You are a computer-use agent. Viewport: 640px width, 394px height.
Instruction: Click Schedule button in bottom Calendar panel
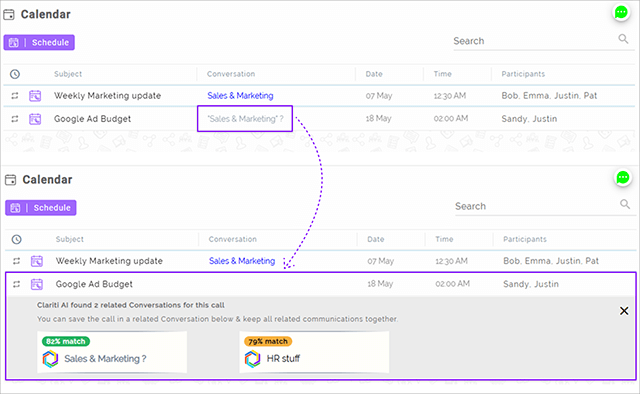[x=41, y=208]
